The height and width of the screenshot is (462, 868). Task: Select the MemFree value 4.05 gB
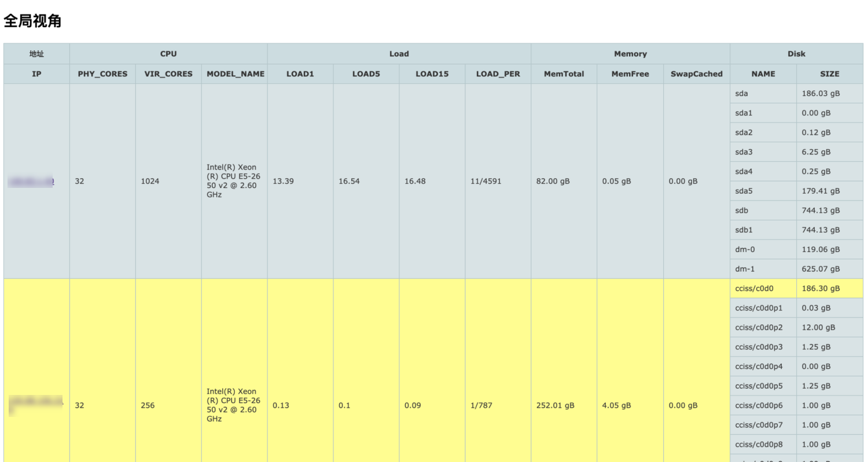coord(617,405)
